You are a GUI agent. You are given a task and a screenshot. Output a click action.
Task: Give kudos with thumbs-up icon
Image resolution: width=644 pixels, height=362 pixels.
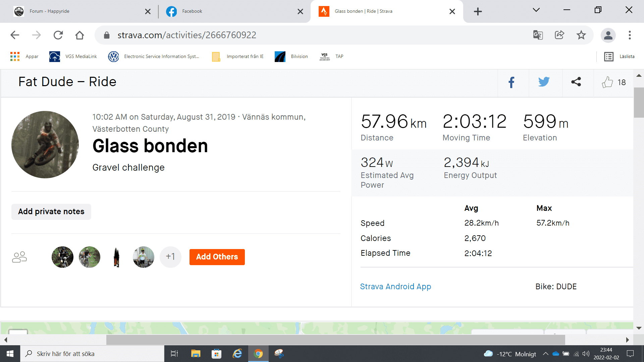pyautogui.click(x=607, y=82)
